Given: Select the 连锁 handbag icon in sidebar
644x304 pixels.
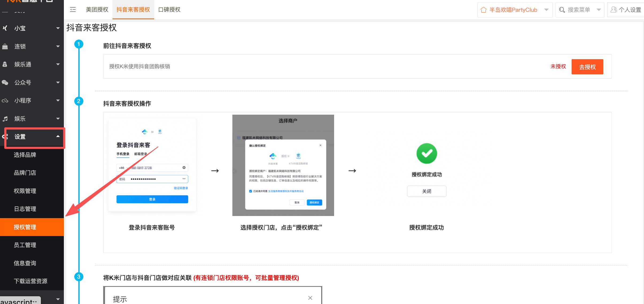Looking at the screenshot, I should (5, 46).
